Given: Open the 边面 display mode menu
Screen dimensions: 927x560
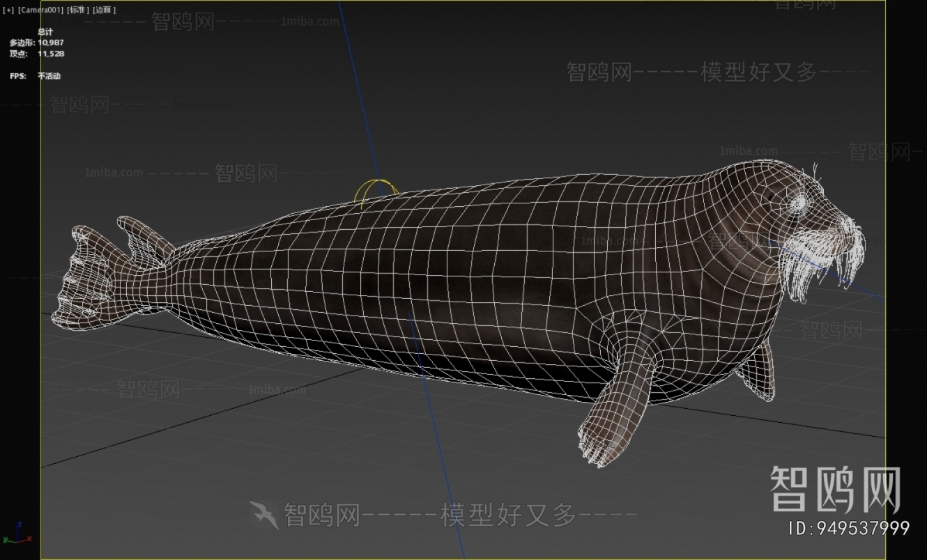Looking at the screenshot, I should coord(105,10).
